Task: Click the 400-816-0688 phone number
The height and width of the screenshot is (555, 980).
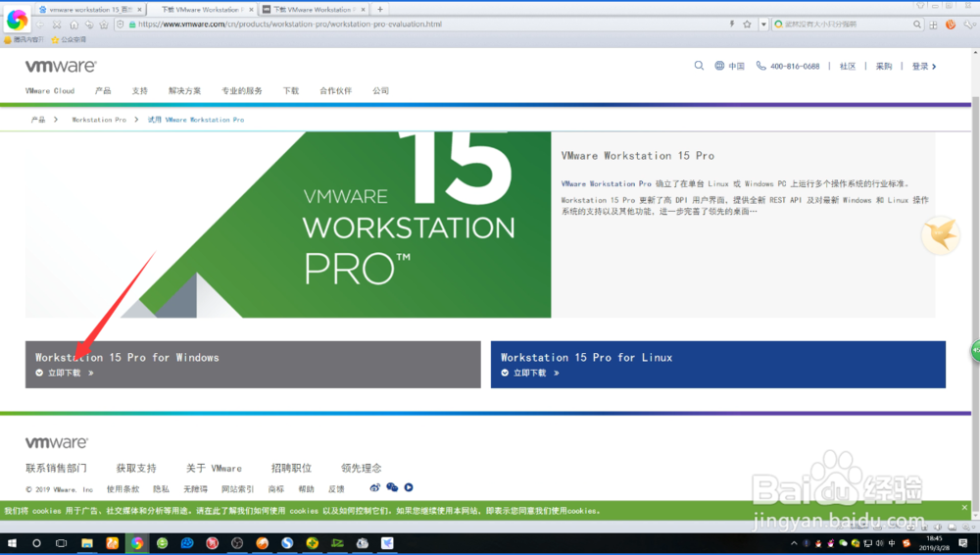Action: click(788, 66)
